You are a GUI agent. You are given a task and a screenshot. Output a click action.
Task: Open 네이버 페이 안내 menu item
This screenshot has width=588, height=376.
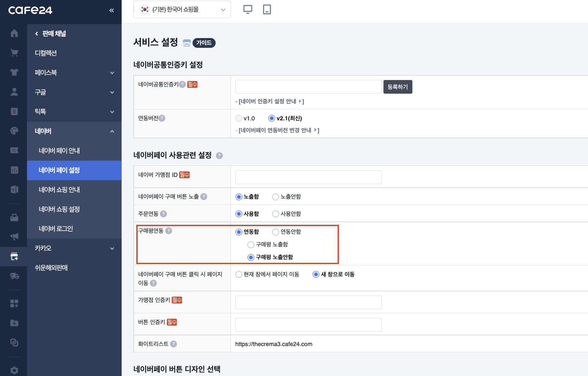74,151
